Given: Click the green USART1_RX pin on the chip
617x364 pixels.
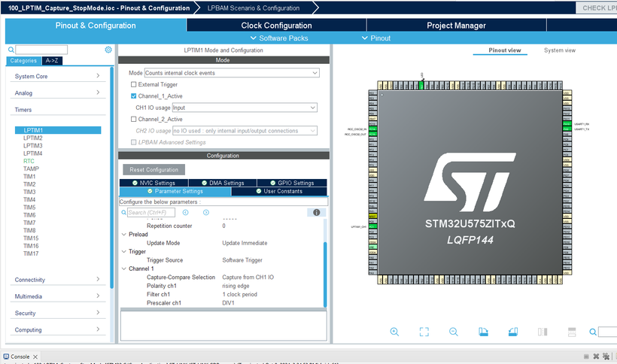Looking at the screenshot, I should click(567, 124).
